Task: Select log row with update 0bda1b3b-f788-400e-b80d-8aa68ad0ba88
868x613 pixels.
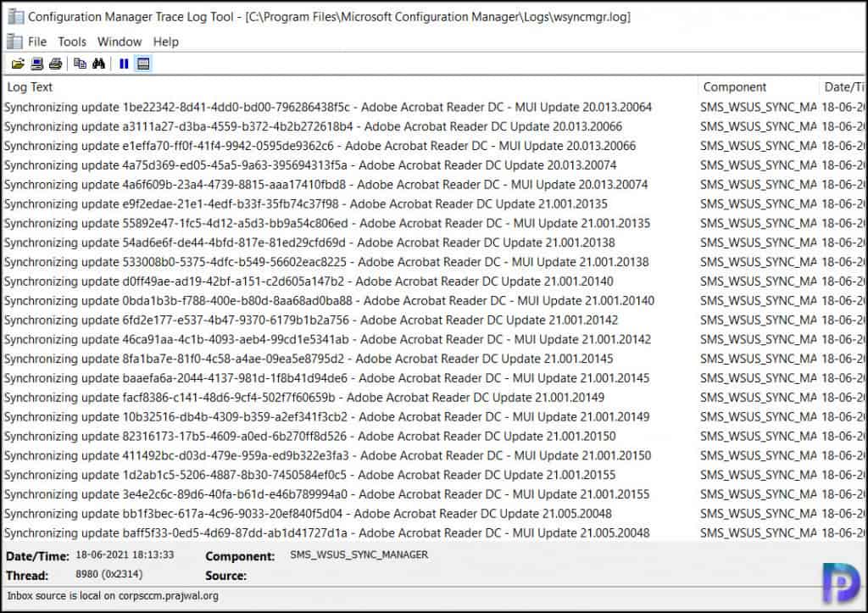Action: tap(433, 301)
